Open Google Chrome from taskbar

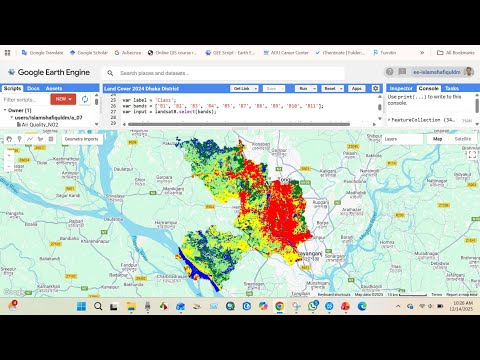280,306
